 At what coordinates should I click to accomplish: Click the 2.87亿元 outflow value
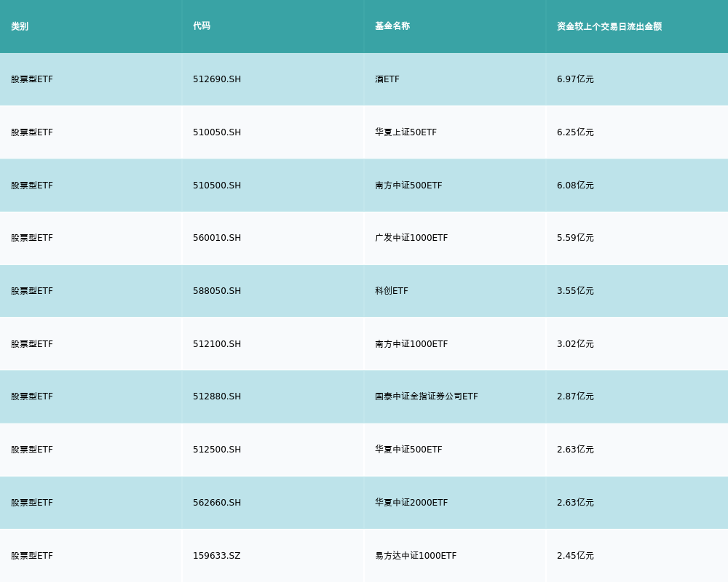pos(575,396)
